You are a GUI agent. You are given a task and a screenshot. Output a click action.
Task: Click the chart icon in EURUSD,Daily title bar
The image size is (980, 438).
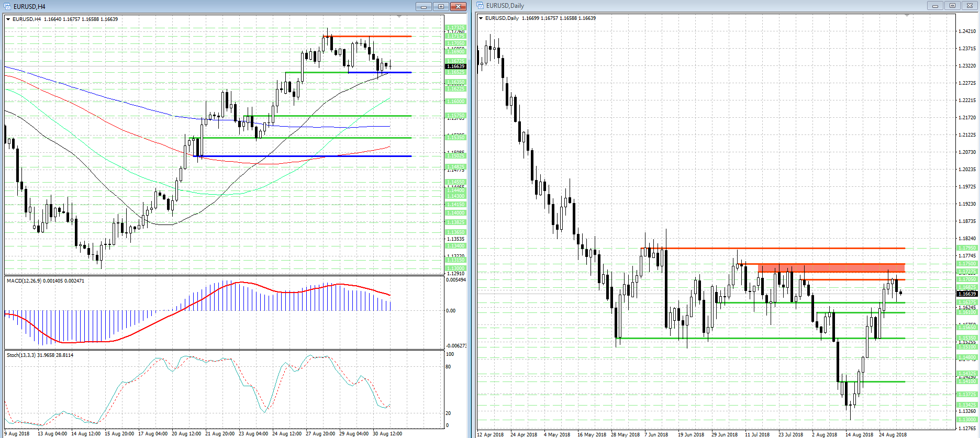(481, 5)
